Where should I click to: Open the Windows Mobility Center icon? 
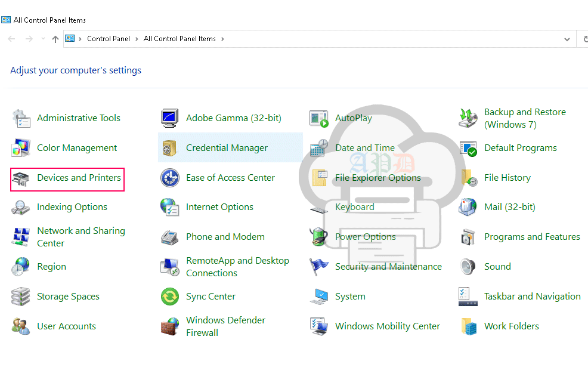point(319,326)
